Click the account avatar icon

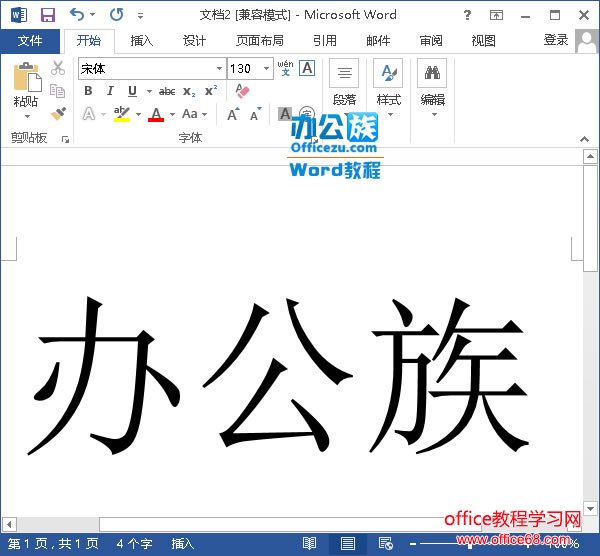(x=587, y=41)
